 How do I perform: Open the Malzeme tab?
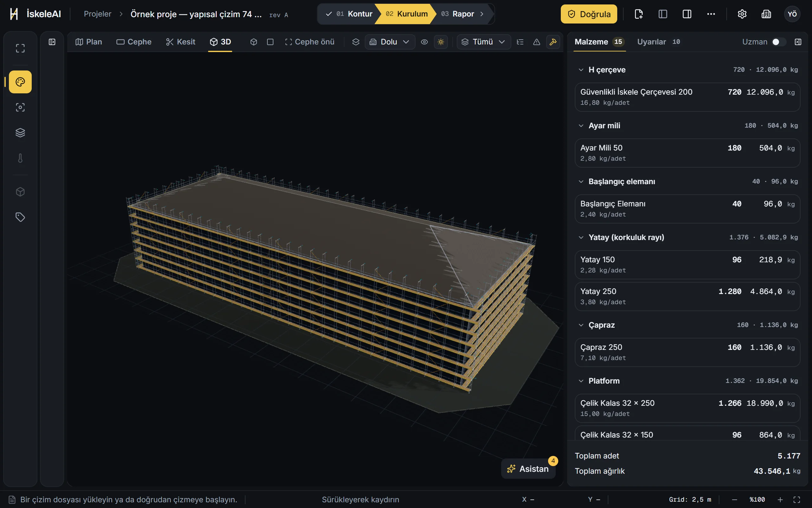599,42
